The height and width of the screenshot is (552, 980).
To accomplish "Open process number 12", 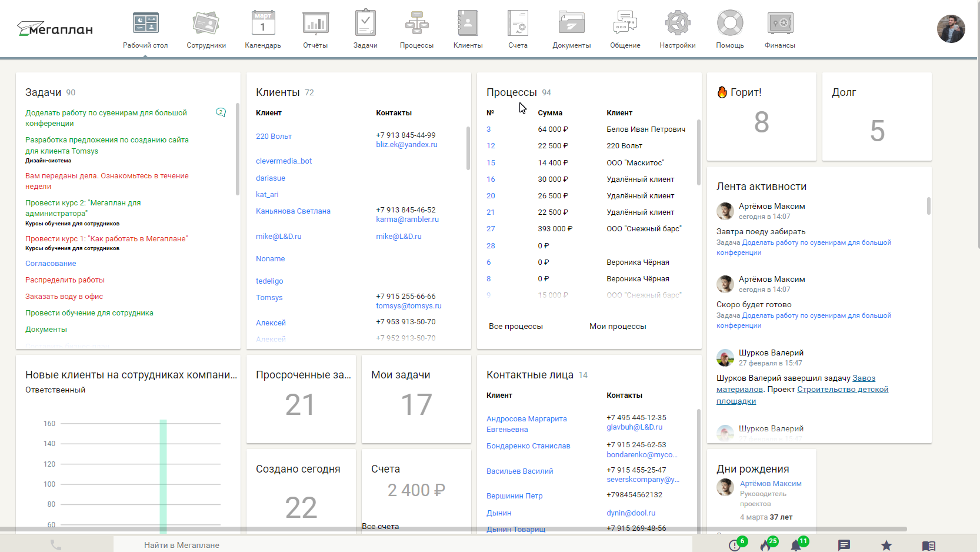I will click(491, 146).
